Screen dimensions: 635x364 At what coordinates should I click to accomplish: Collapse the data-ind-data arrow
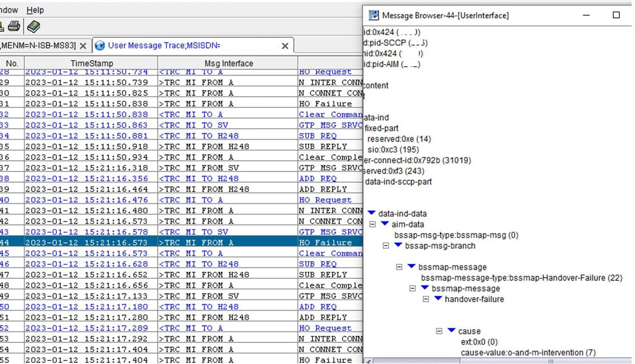(x=372, y=213)
